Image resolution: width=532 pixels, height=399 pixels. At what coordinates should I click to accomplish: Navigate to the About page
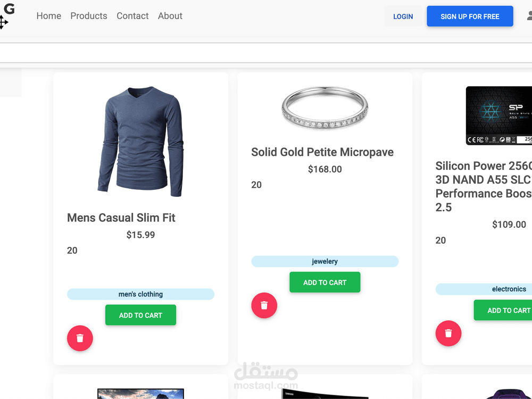170,16
